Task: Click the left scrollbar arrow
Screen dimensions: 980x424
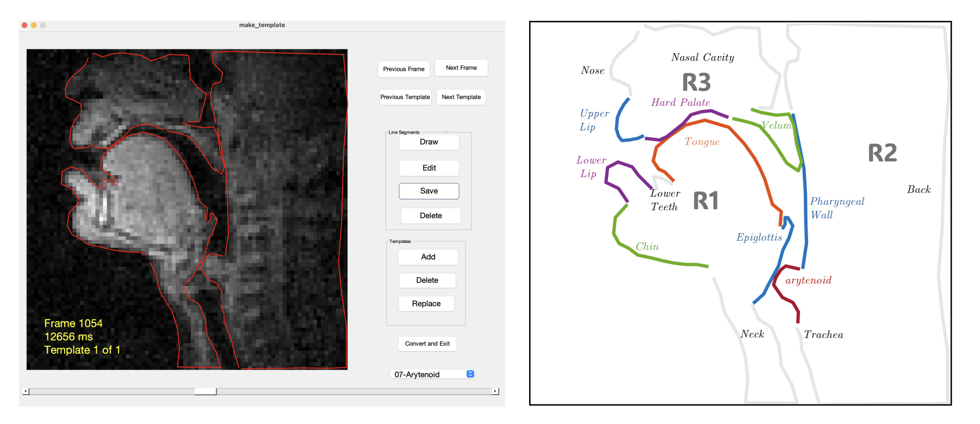Action: (26, 391)
